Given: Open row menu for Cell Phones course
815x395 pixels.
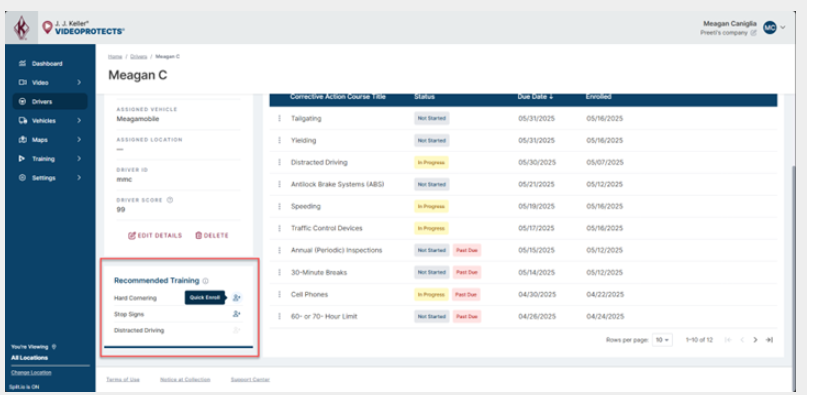Looking at the screenshot, I should (279, 294).
